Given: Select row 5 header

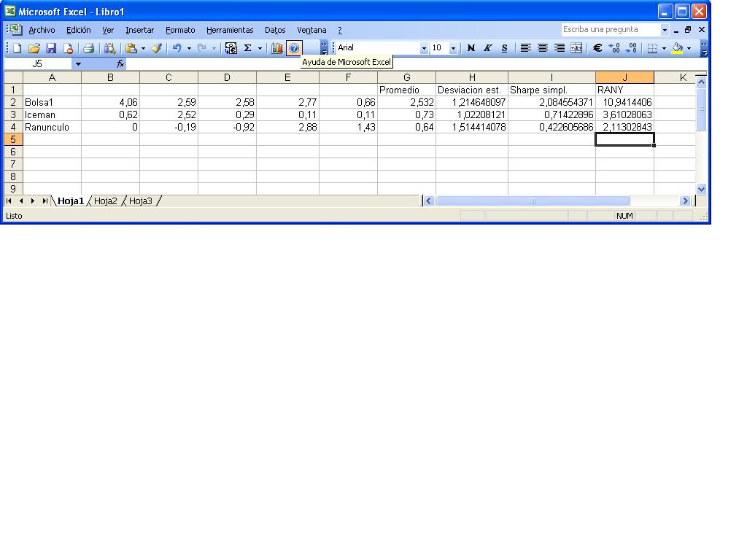Looking at the screenshot, I should pos(13,139).
